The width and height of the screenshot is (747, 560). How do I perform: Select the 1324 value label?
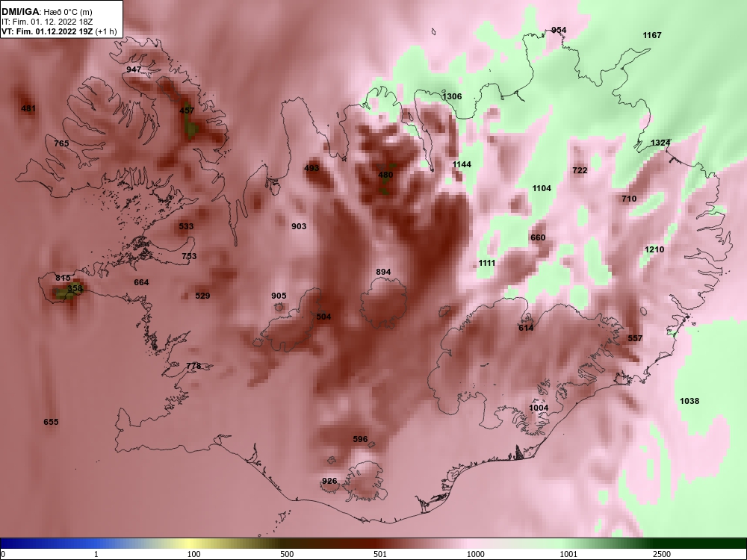[x=660, y=143]
